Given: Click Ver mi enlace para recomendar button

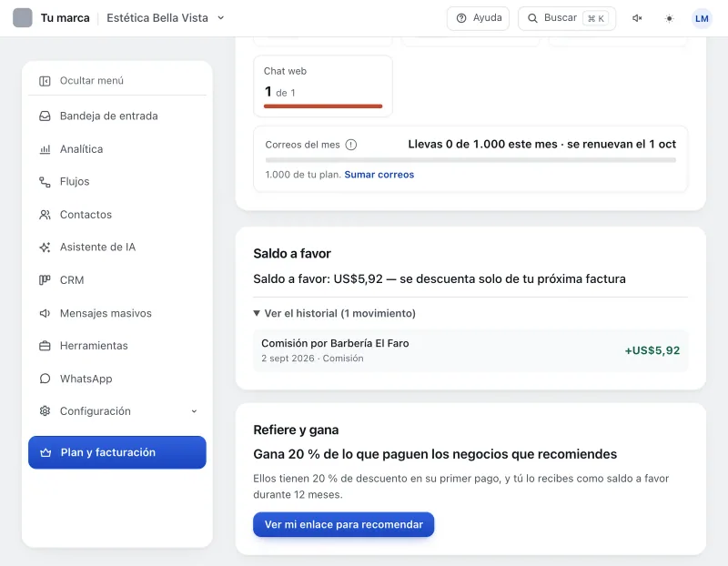Looking at the screenshot, I should coord(344,524).
